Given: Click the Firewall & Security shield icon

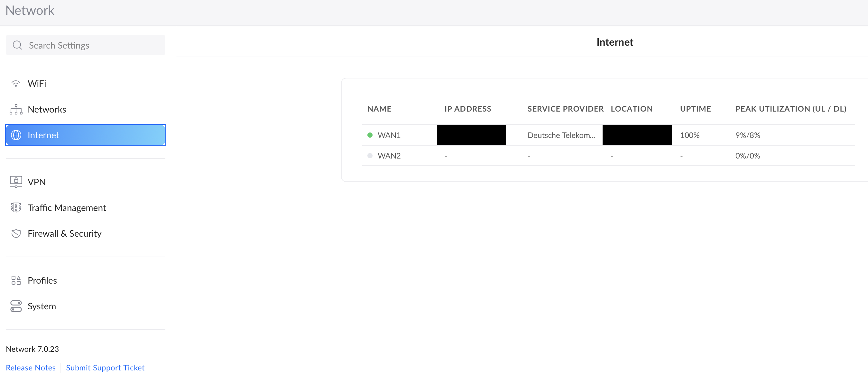Looking at the screenshot, I should (x=16, y=233).
